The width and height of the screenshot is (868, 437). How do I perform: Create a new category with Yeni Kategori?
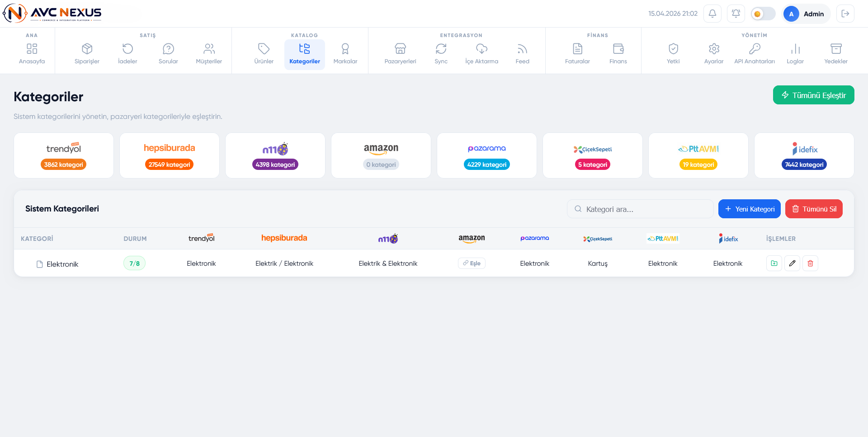point(750,209)
